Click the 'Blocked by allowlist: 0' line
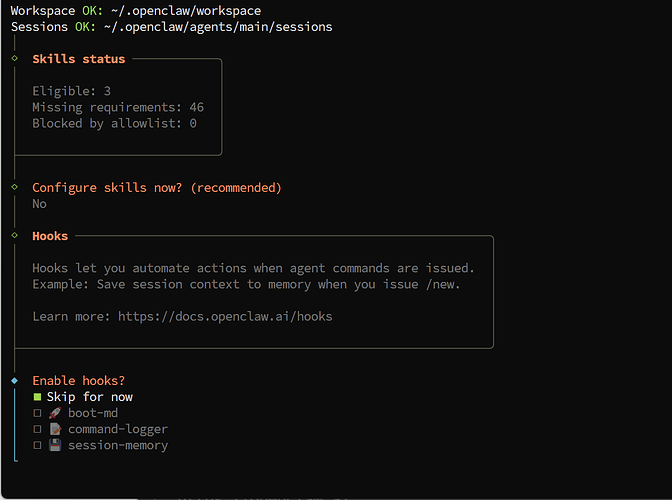 pyautogui.click(x=114, y=123)
